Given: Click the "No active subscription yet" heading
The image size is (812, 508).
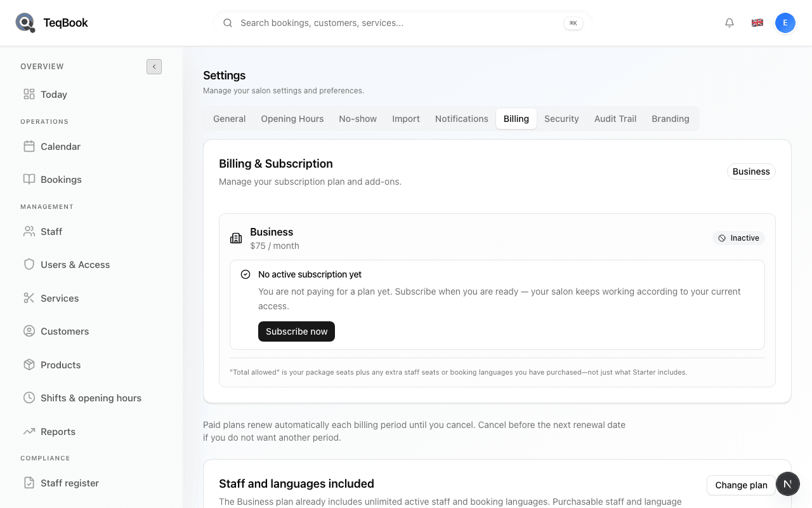Looking at the screenshot, I should 310,274.
